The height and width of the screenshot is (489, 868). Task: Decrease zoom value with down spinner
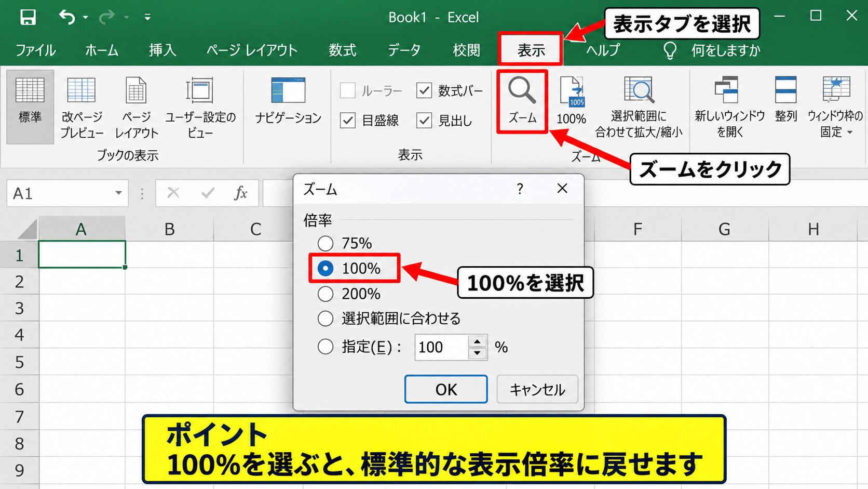477,354
